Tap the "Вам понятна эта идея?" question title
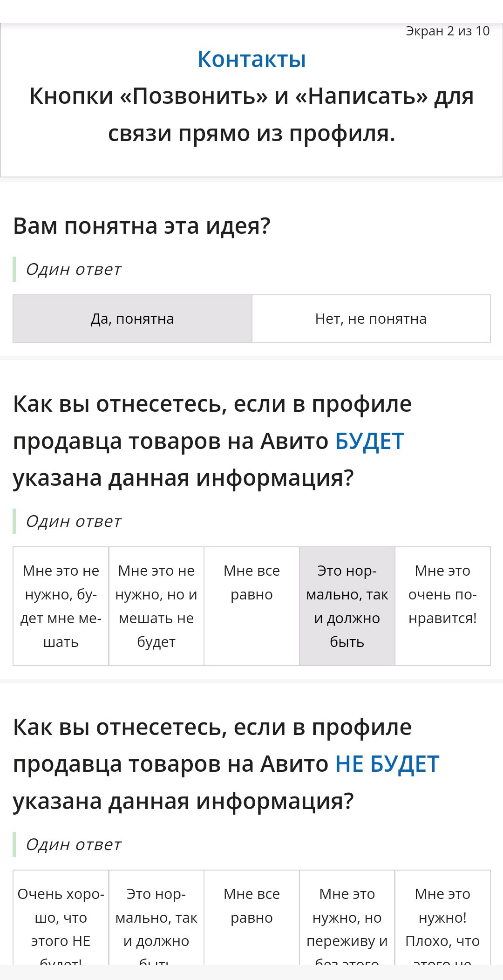The height and width of the screenshot is (980, 503). point(142,226)
